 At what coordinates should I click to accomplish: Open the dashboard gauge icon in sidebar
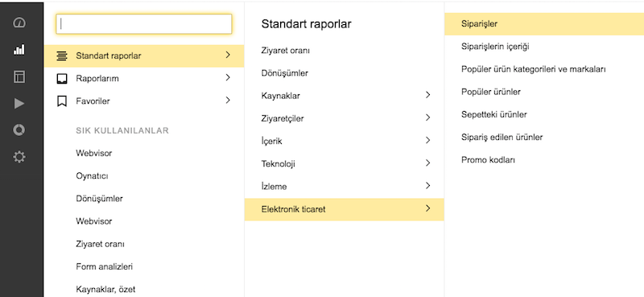click(19, 23)
